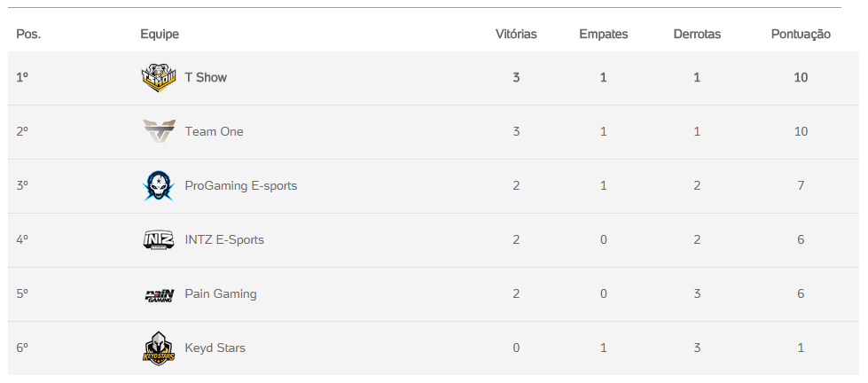Screen dimensions: 868x383
Task: Sort by the Empates column header
Action: tap(604, 35)
